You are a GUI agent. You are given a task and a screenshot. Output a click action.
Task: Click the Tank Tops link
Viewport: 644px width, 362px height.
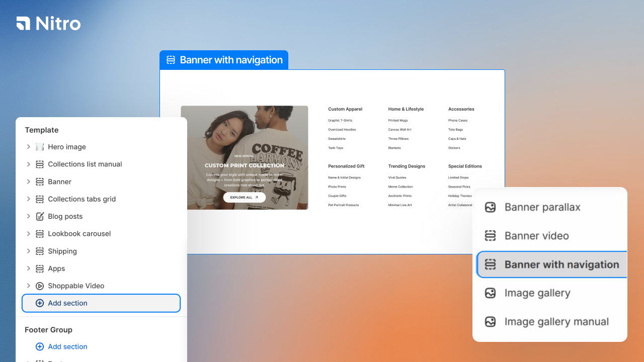(x=336, y=148)
